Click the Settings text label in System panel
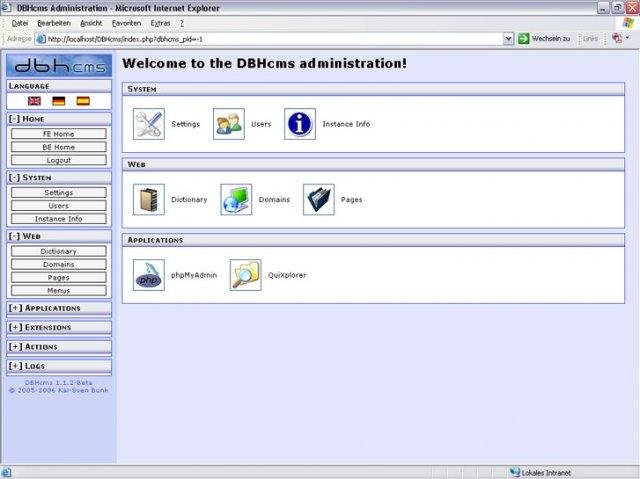The image size is (640, 479). click(x=185, y=124)
